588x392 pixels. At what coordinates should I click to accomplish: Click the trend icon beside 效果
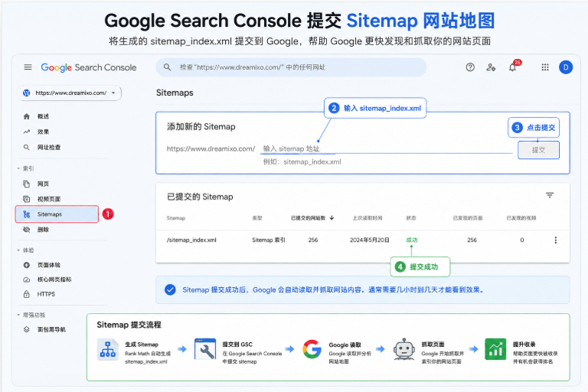point(26,132)
